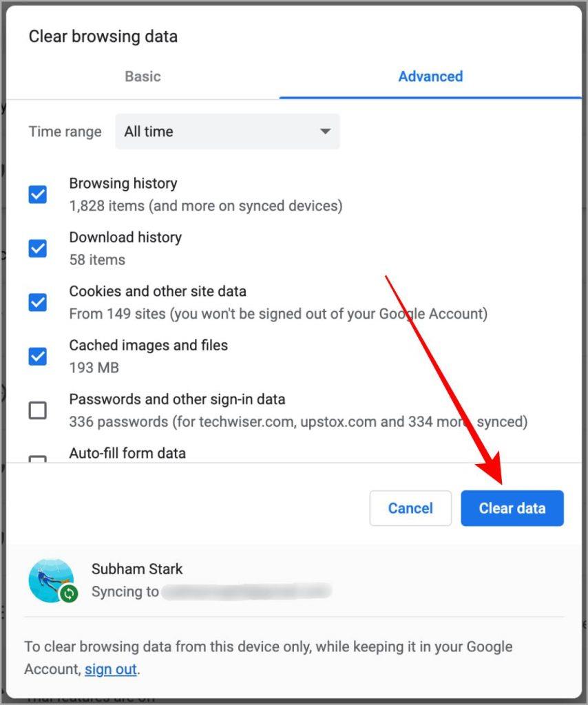Click the 'Subham Stark' account name

coord(137,569)
